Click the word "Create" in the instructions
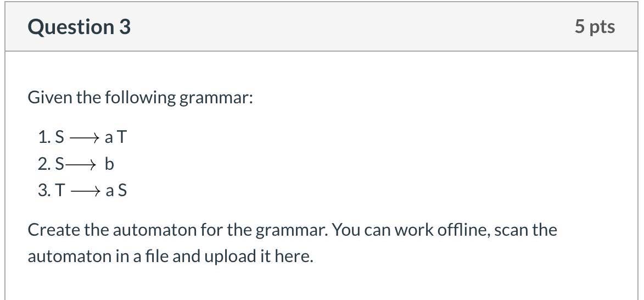The image size is (644, 300). point(54,230)
